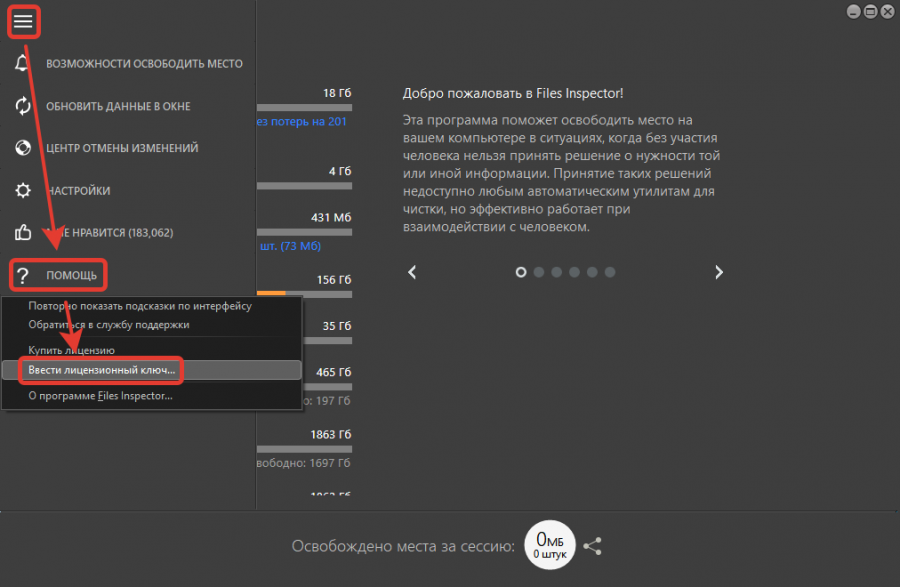The height and width of the screenshot is (587, 900).
Task: Choose Повторно показать подсказки по интерфейсу
Action: tap(140, 306)
